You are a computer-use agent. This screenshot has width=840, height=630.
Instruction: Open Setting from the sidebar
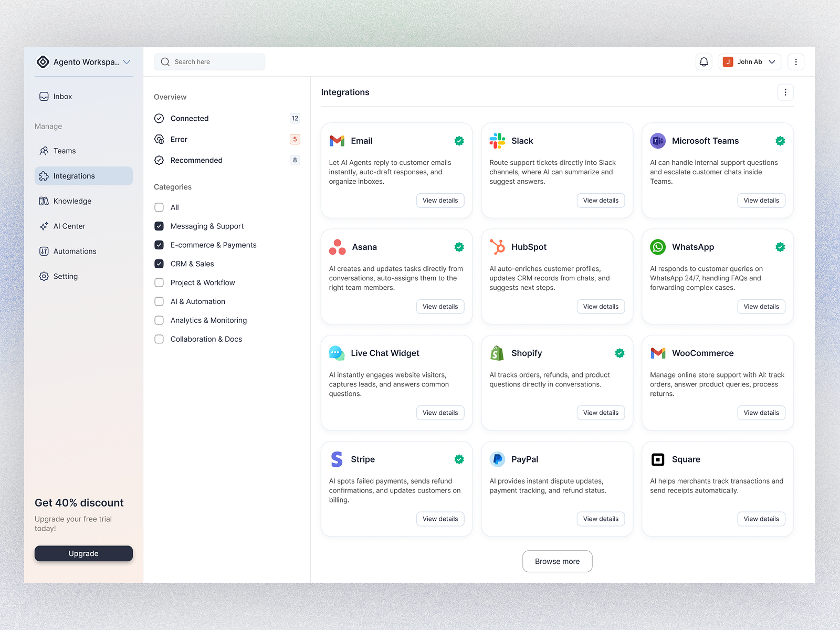65,276
